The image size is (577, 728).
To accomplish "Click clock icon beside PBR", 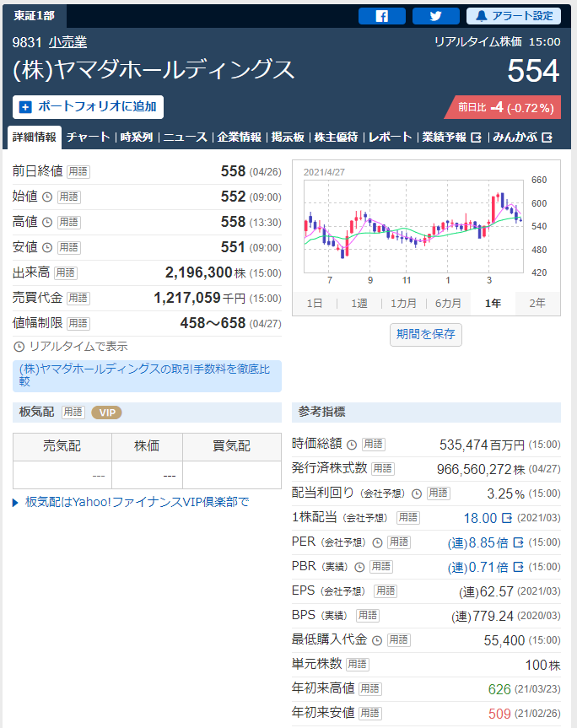I will point(359,567).
